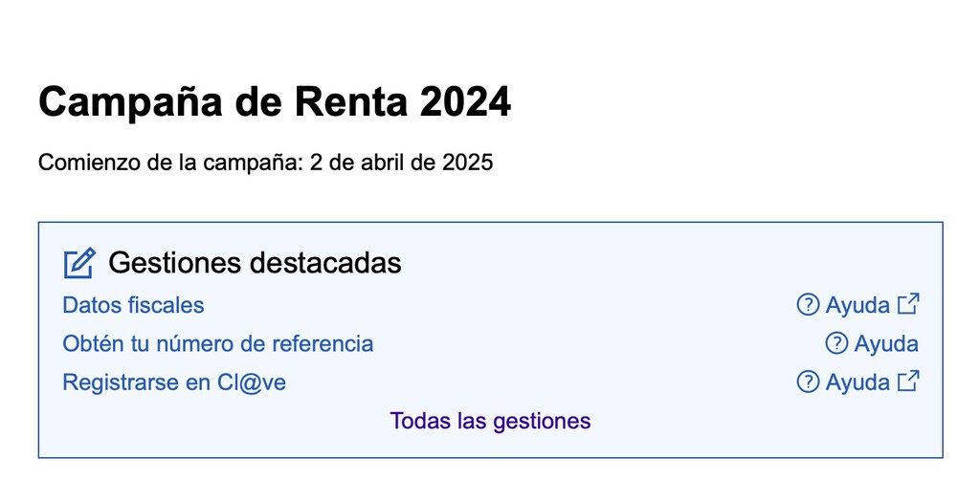Viewport: 980px width, 480px height.
Task: Click the Gestiones destacadas heading text
Action: tap(255, 263)
